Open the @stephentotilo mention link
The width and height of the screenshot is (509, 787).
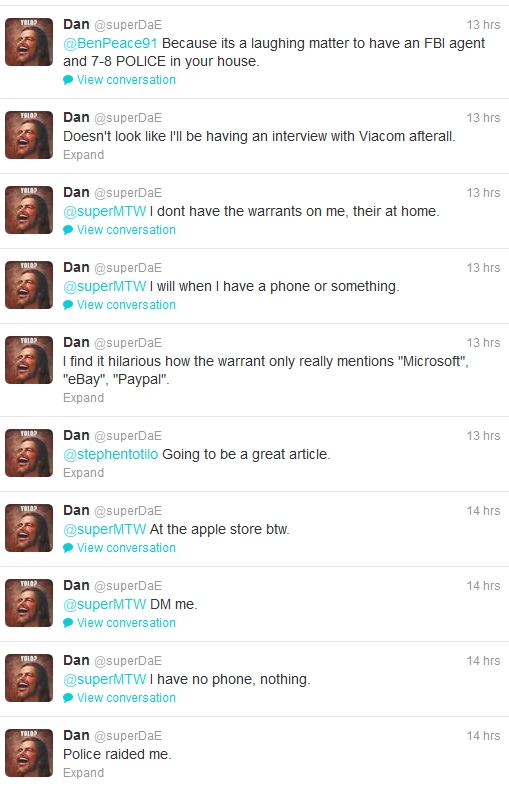pyautogui.click(x=110, y=454)
